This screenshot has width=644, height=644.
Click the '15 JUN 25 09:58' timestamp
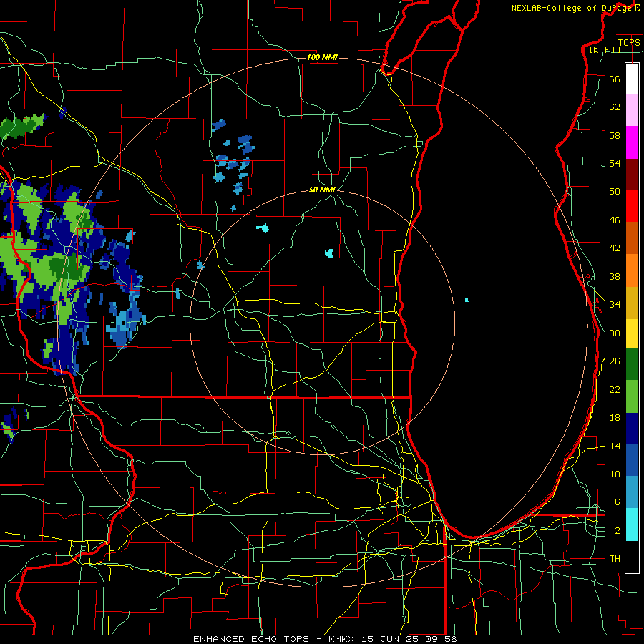(409, 639)
